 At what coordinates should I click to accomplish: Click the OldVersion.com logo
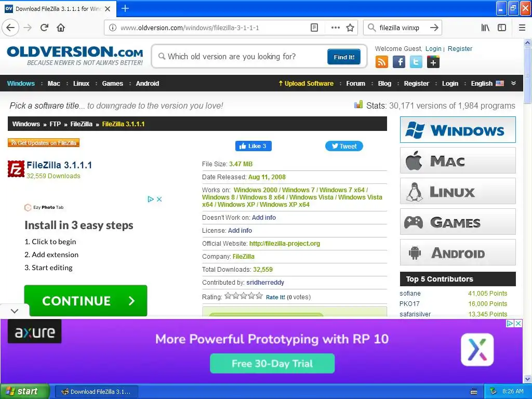[75, 56]
